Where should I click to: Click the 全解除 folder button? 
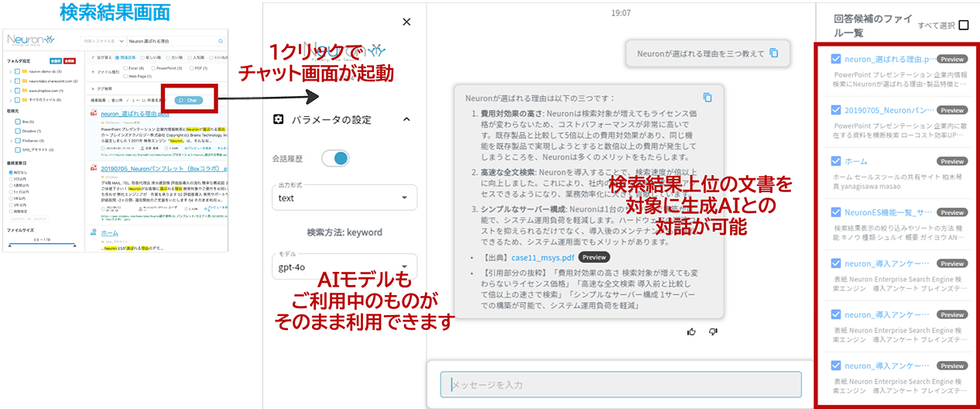pyautogui.click(x=69, y=60)
